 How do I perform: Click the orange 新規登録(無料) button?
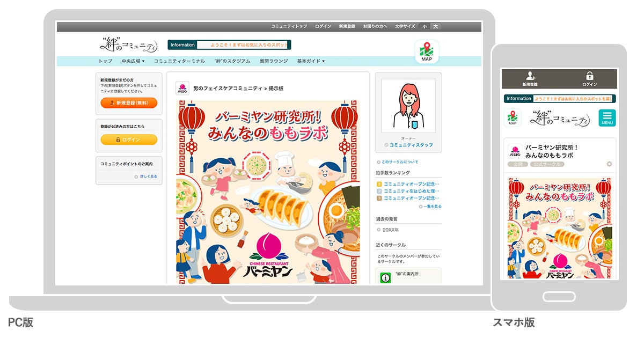(129, 102)
